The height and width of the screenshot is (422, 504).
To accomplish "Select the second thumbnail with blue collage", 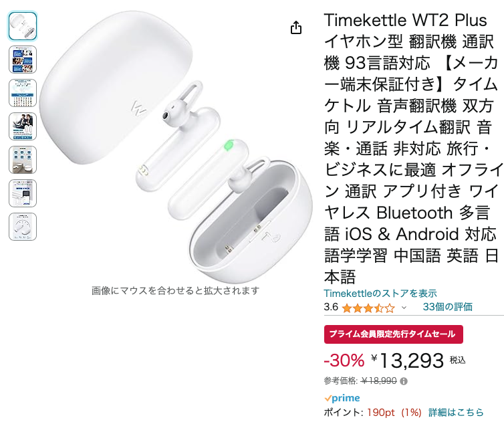I will 23,60.
